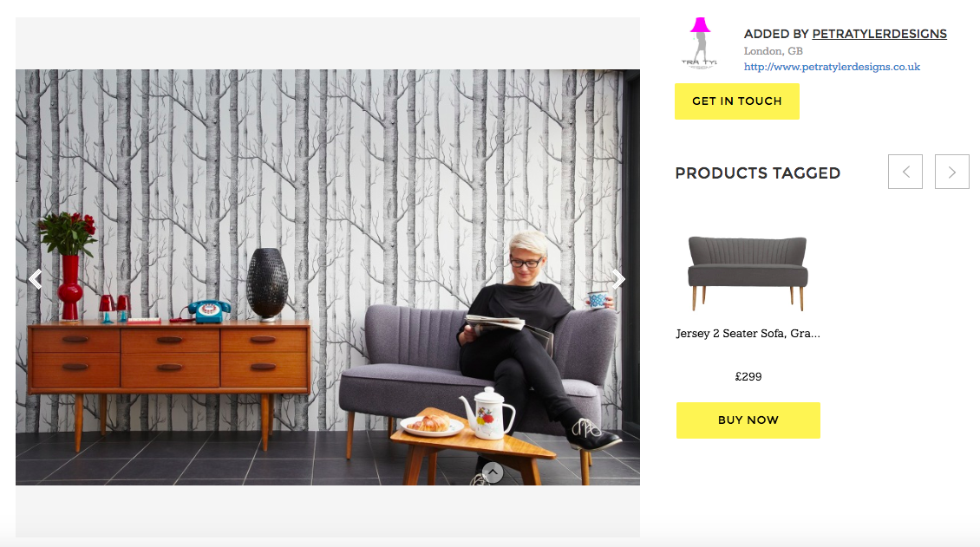Open the pink lampshade profile logo
Screen dimensions: 980x547
pyautogui.click(x=700, y=43)
